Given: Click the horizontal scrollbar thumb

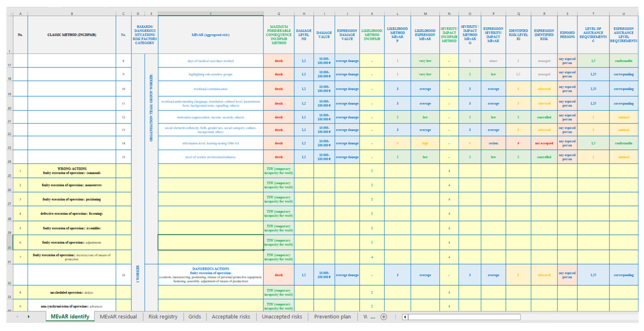Looking at the screenshot, I should (464, 317).
